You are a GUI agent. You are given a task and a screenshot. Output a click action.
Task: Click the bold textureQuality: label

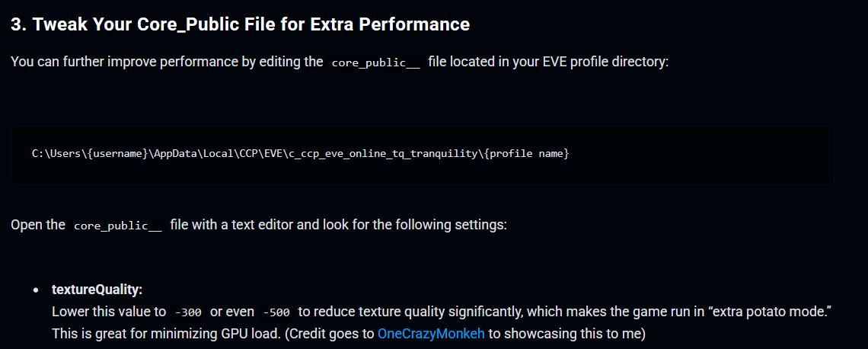97,290
